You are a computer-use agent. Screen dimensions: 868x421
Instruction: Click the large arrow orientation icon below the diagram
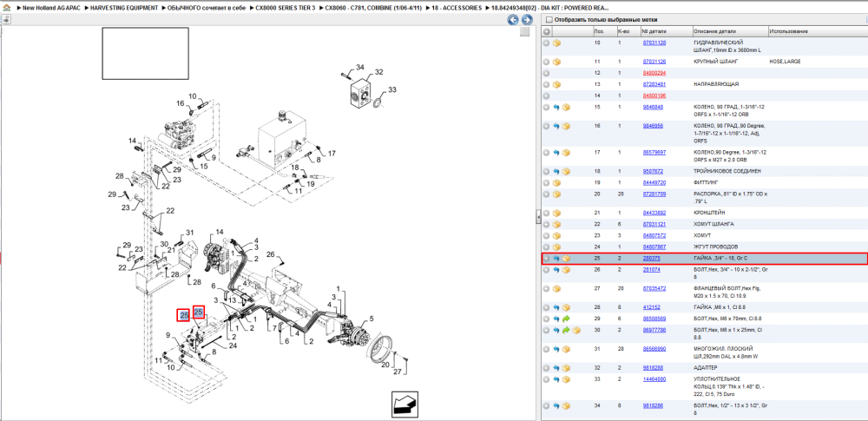click(x=404, y=405)
